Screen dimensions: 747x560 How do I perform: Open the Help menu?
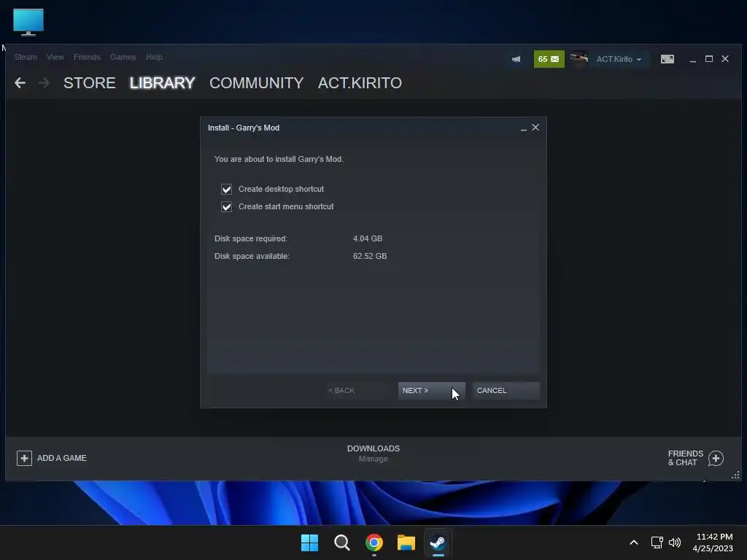point(154,57)
